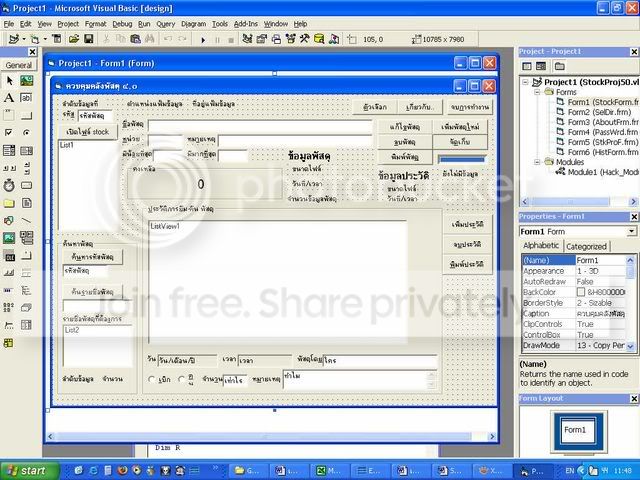Start the program with Run arrow
Screen dimensions: 640x480
click(203, 40)
